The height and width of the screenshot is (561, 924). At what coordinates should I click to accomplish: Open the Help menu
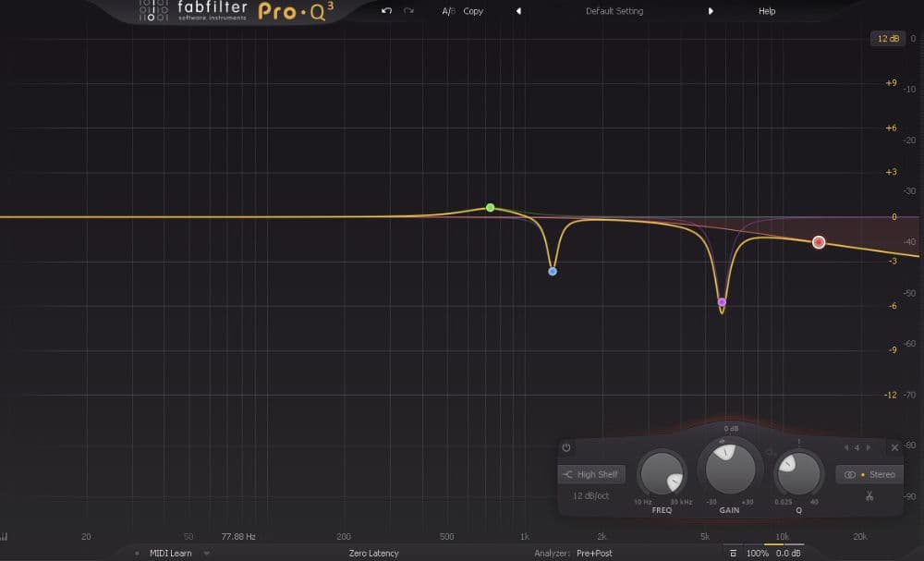coord(767,11)
